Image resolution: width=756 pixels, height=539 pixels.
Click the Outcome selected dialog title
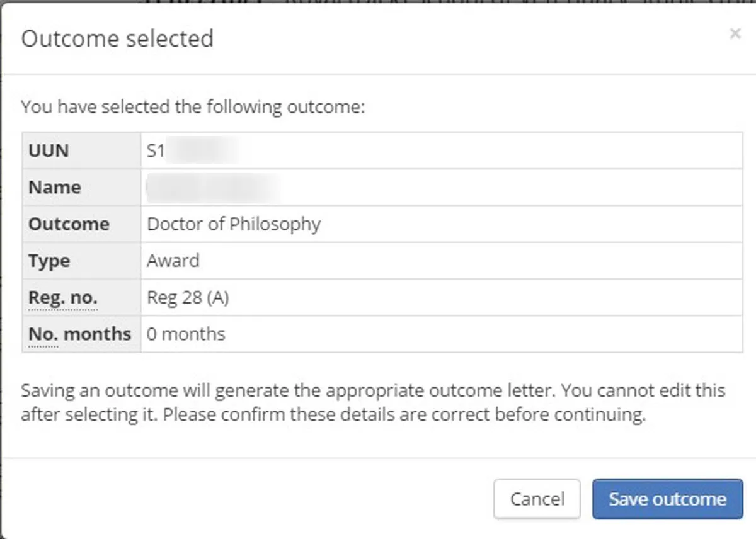(117, 38)
